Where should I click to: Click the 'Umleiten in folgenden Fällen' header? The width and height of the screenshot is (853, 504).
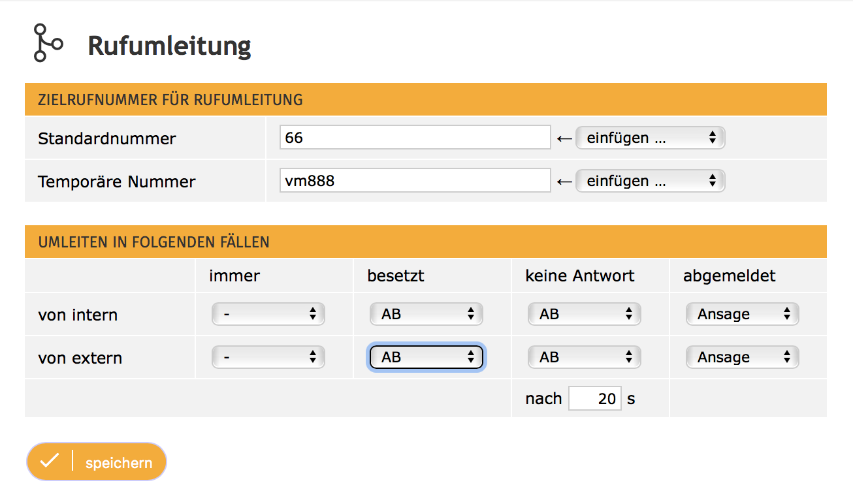tap(153, 242)
